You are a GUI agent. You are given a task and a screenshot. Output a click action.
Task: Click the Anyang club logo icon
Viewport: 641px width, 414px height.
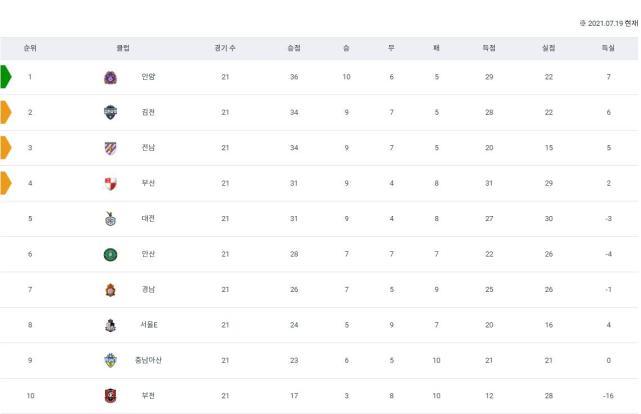coord(110,77)
